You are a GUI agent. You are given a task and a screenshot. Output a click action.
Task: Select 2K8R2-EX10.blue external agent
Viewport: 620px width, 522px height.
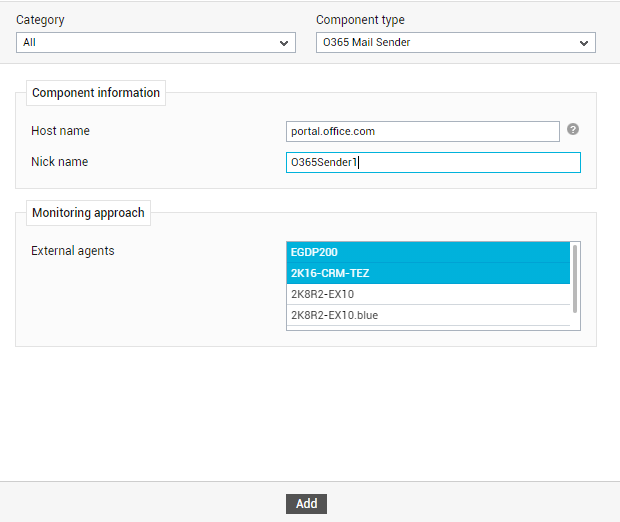pyautogui.click(x=428, y=315)
